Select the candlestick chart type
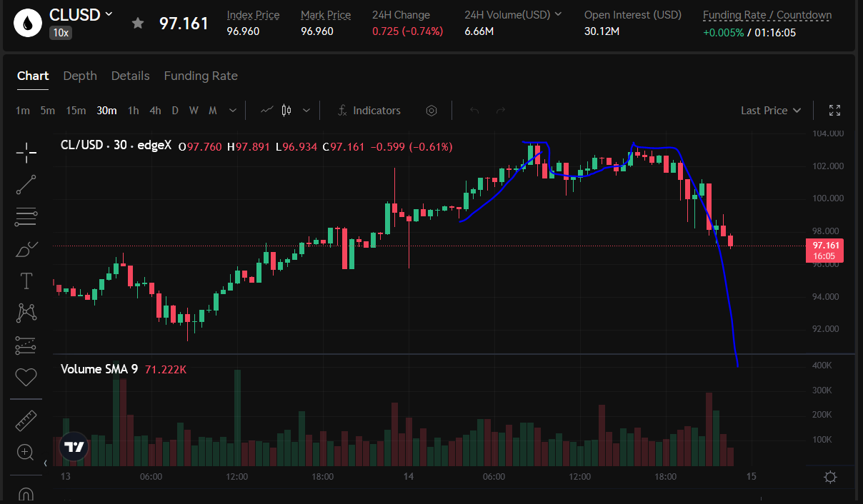Viewport: 863px width, 504px height. tap(287, 111)
